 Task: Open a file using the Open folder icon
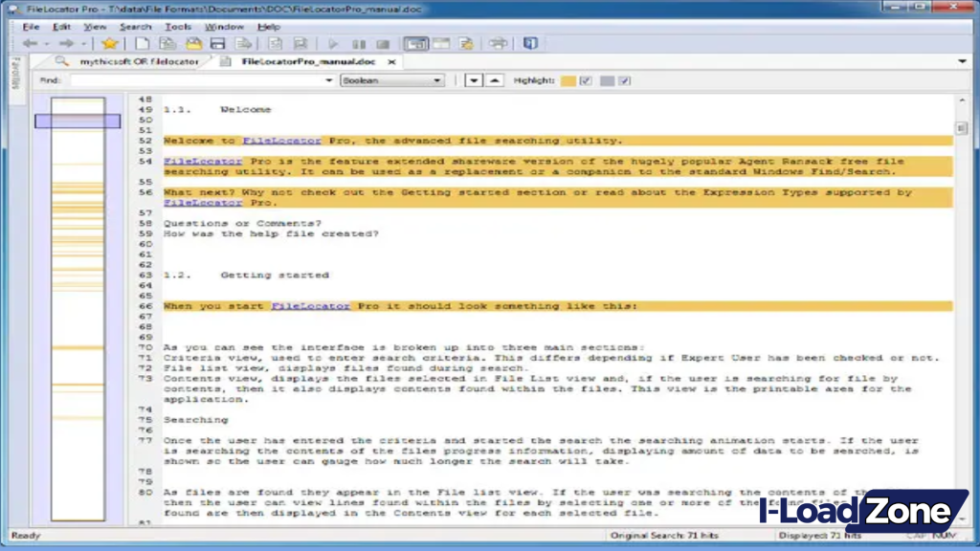pos(193,43)
